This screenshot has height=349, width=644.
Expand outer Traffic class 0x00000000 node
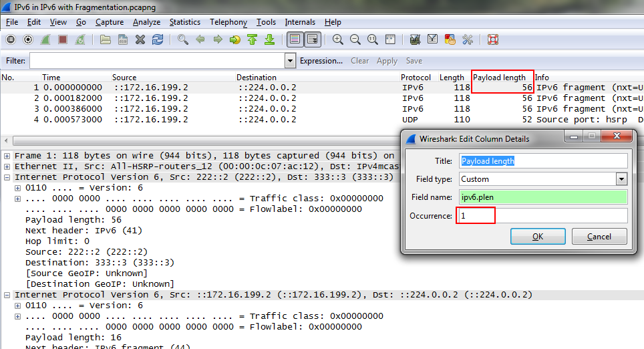(17, 199)
